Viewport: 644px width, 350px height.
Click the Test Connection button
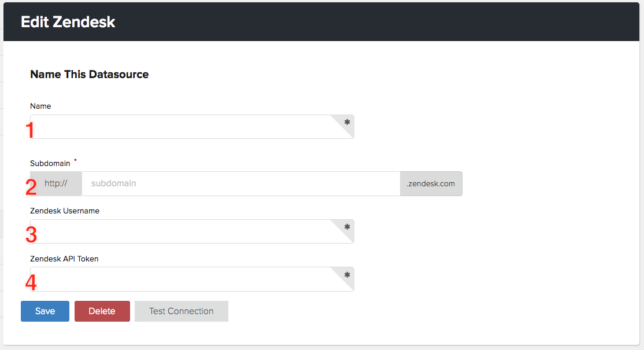pyautogui.click(x=182, y=311)
